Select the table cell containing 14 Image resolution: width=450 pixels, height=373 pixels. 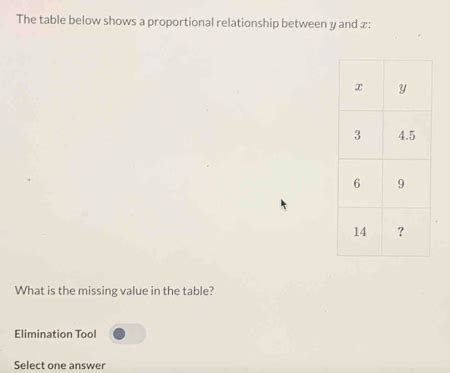360,232
